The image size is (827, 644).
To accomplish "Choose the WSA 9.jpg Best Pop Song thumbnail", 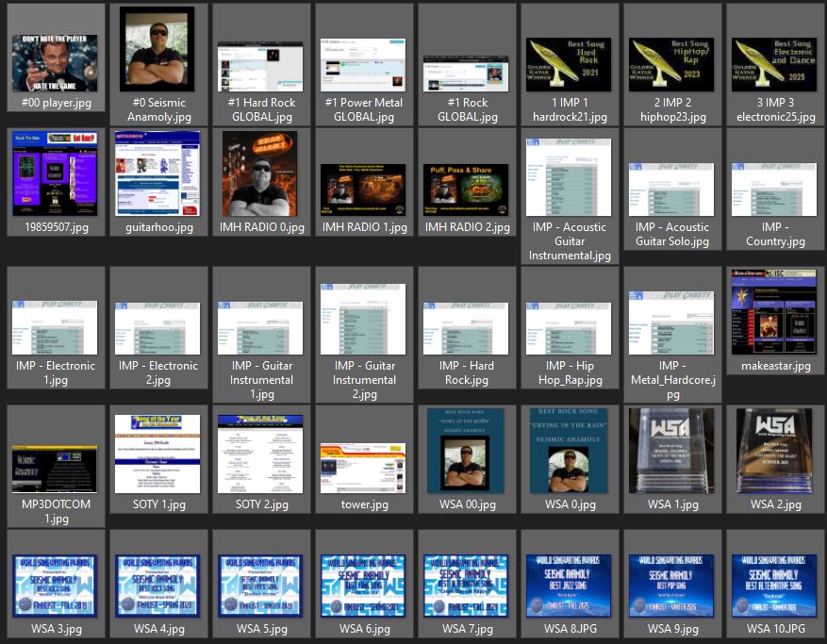I will coord(671,586).
